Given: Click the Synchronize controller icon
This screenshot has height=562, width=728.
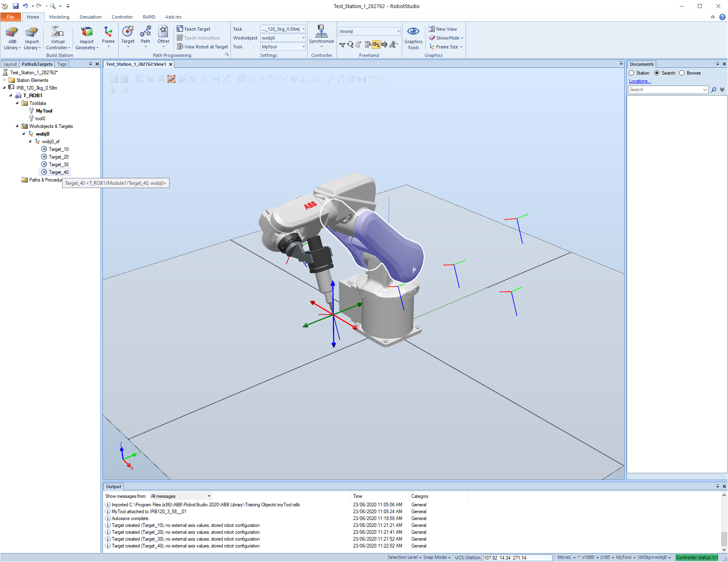Looking at the screenshot, I should coord(321,31).
